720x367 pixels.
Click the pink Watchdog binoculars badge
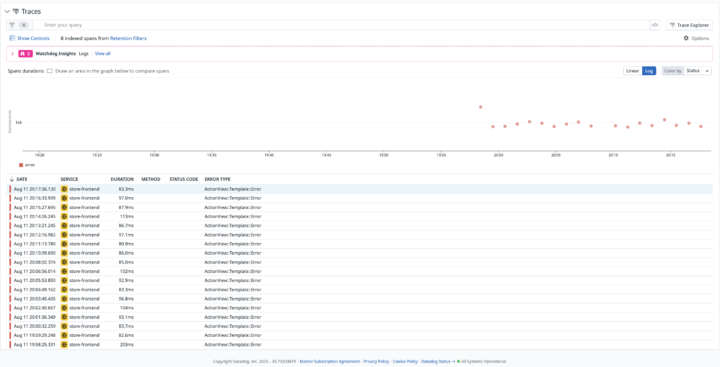coord(25,54)
